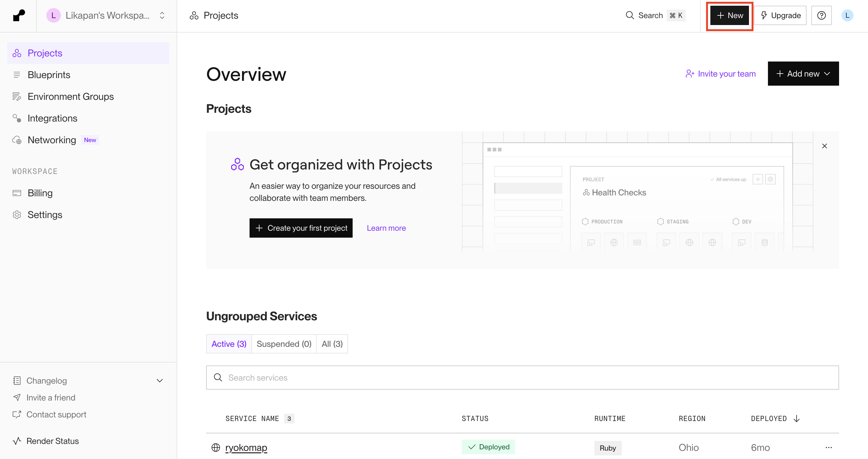Click the Render logo icon
This screenshot has width=868, height=459.
click(x=18, y=15)
